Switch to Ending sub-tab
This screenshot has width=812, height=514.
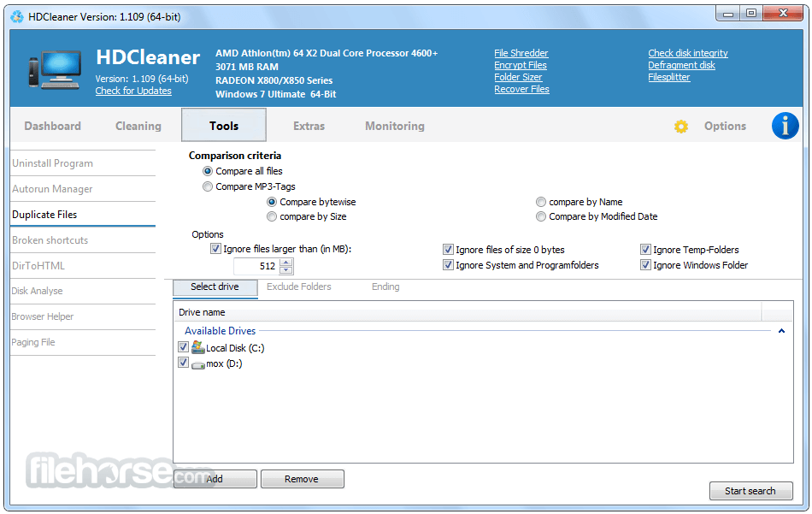pyautogui.click(x=385, y=287)
